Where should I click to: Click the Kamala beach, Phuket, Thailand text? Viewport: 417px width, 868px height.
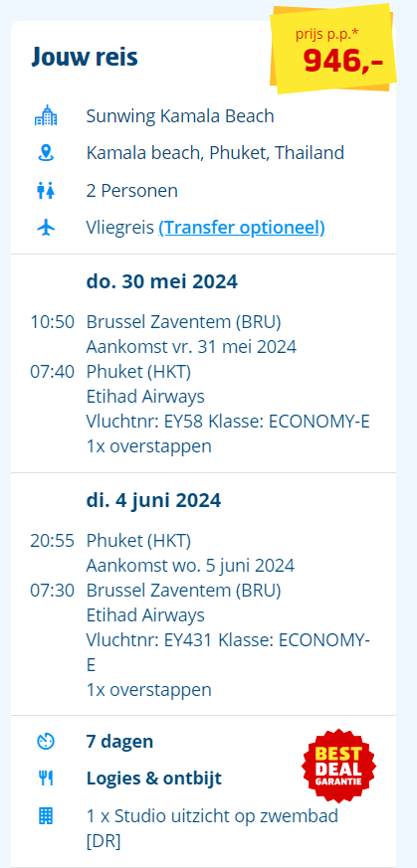tap(215, 153)
